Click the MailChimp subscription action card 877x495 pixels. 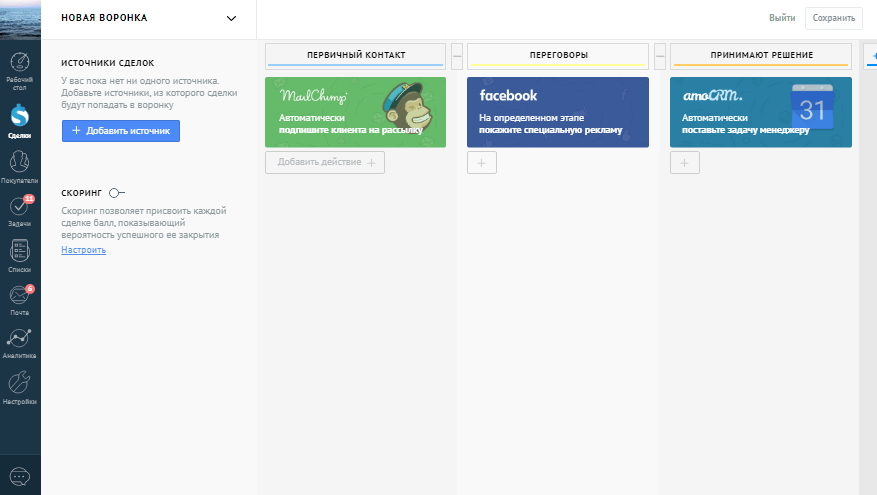click(356, 112)
